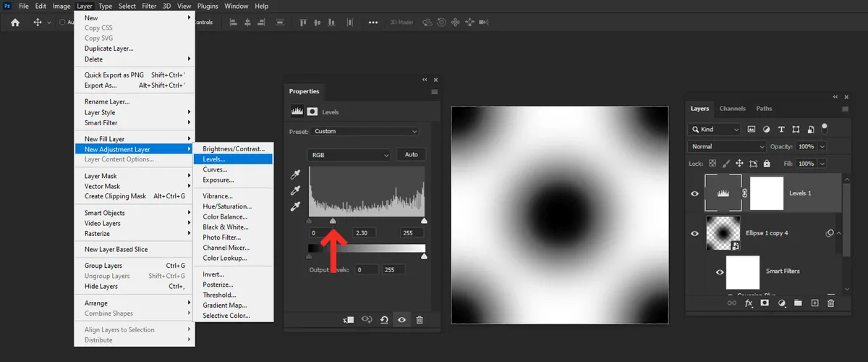The height and width of the screenshot is (362, 868).
Task: Toggle lock all padlock icon
Action: [765, 164]
